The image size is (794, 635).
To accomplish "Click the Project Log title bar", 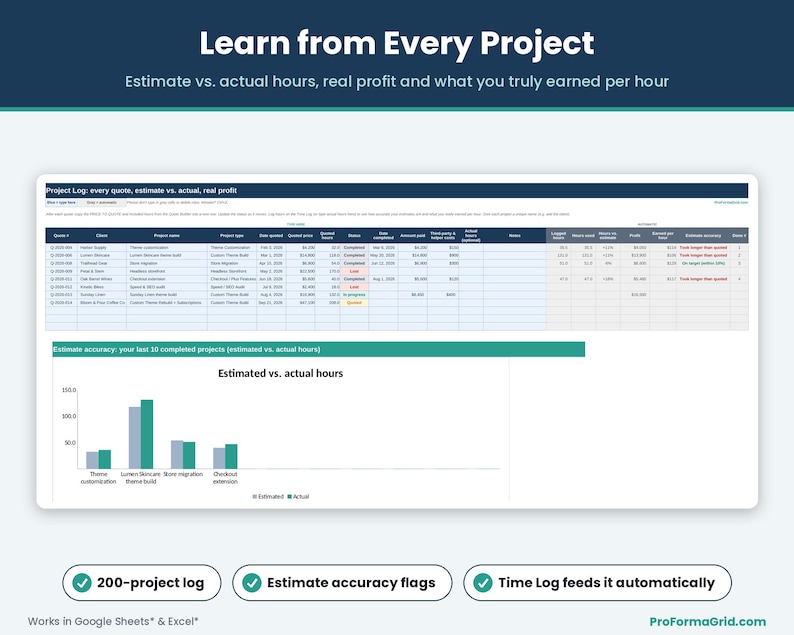I will 396,190.
